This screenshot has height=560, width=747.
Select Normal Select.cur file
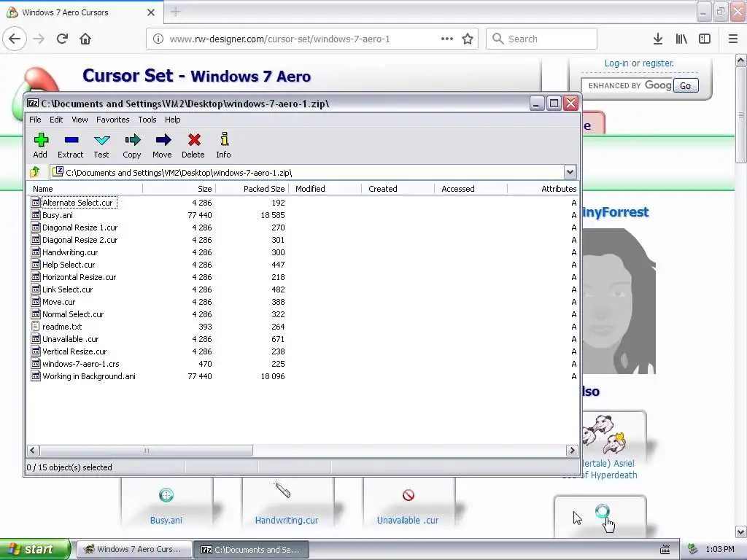point(73,314)
